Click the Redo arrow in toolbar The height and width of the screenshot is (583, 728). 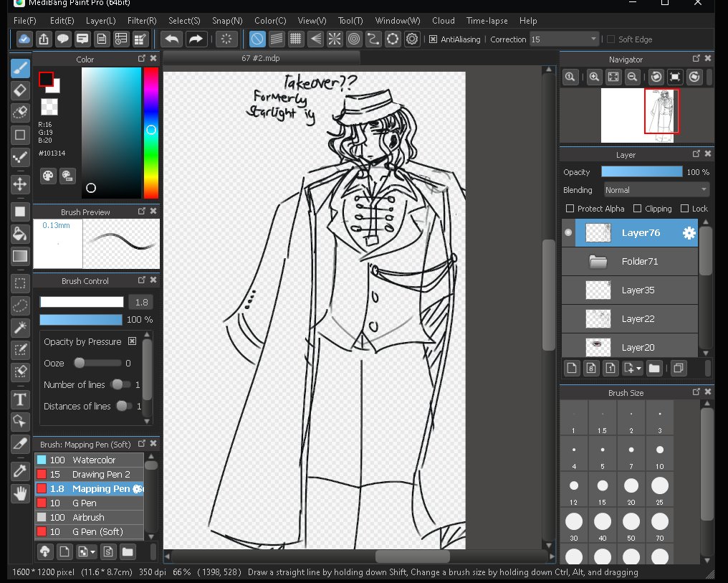pyautogui.click(x=196, y=39)
